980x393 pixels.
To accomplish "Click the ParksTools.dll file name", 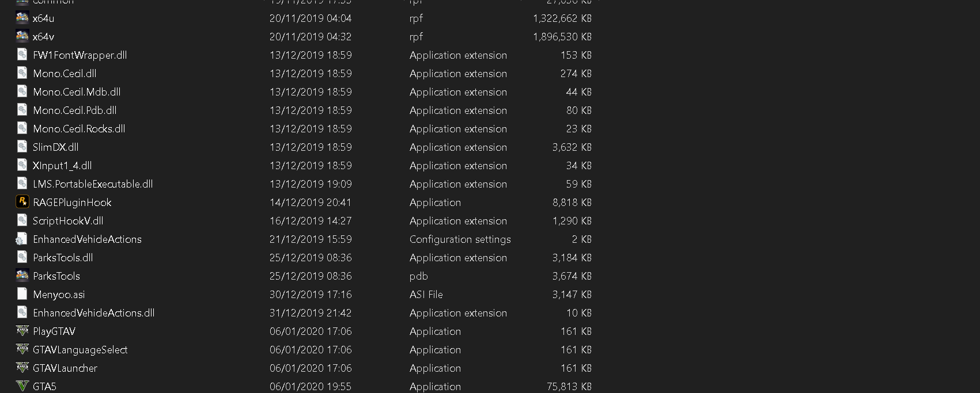I will (x=63, y=258).
